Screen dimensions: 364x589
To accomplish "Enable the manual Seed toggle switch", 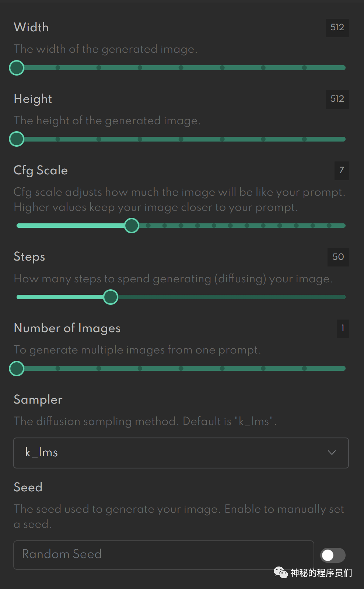I will tap(333, 555).
